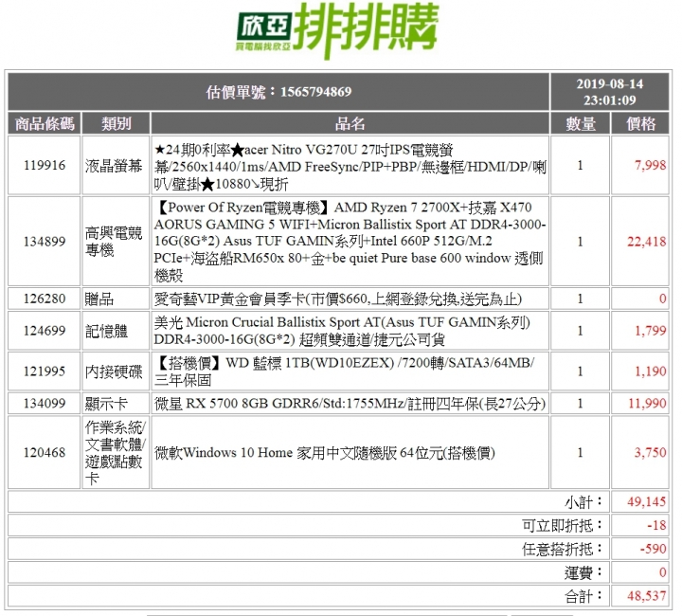The height and width of the screenshot is (616, 682).
Task: Select barcode 119916
Action: (x=45, y=165)
